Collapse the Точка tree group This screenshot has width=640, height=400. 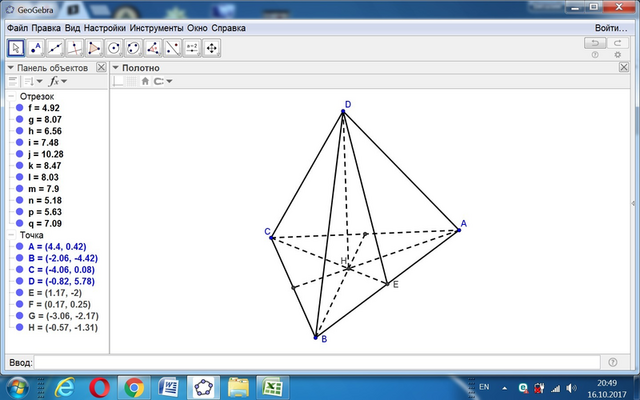point(11,235)
